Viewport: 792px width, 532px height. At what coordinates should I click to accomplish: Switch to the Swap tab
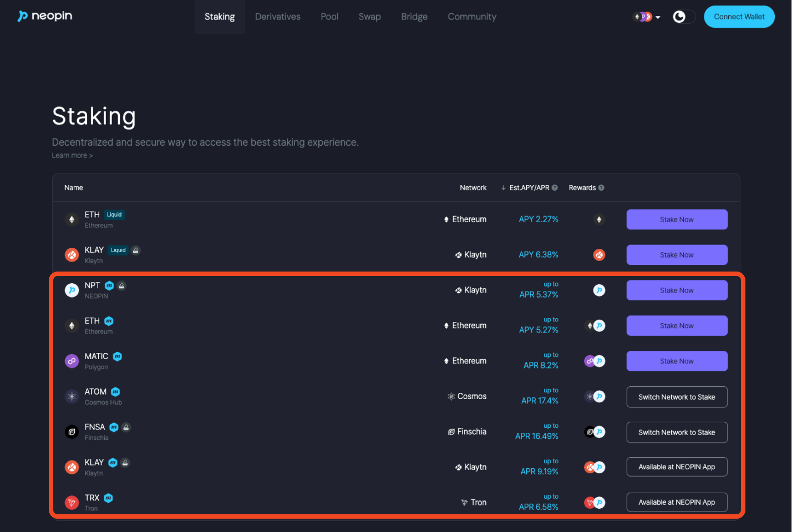(x=369, y=17)
